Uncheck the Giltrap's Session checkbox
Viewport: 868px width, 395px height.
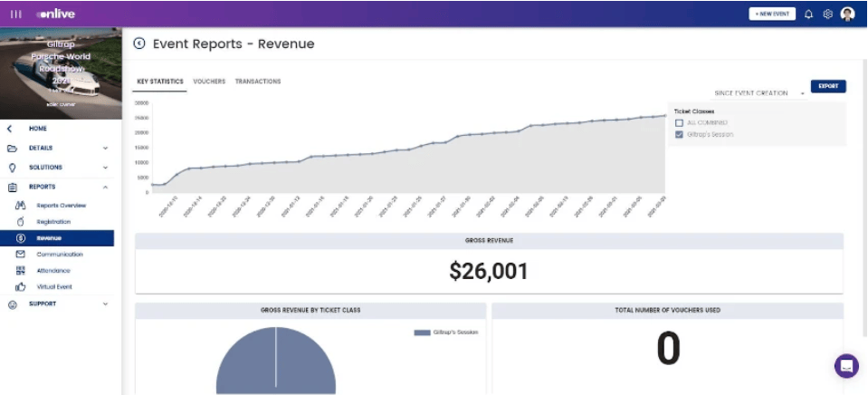[x=680, y=134]
